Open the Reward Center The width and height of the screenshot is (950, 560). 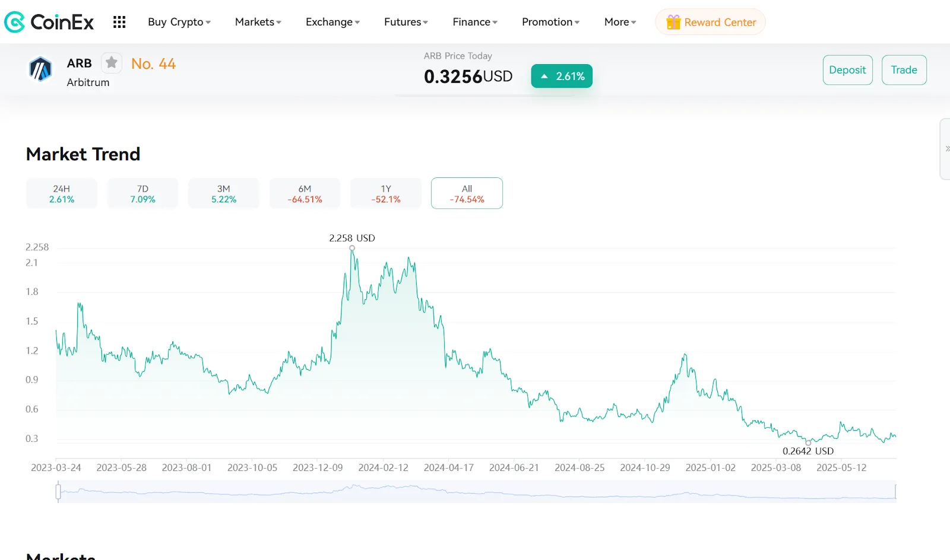[710, 22]
